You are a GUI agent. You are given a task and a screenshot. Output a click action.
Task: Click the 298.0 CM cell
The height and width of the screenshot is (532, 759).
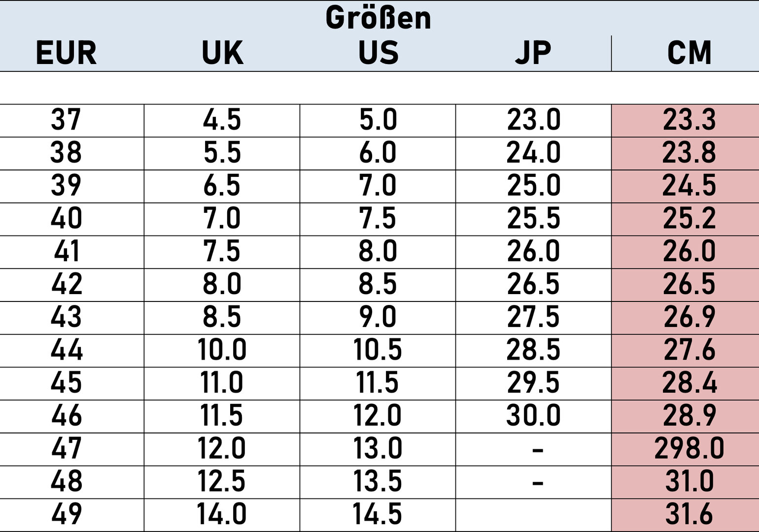pos(685,450)
